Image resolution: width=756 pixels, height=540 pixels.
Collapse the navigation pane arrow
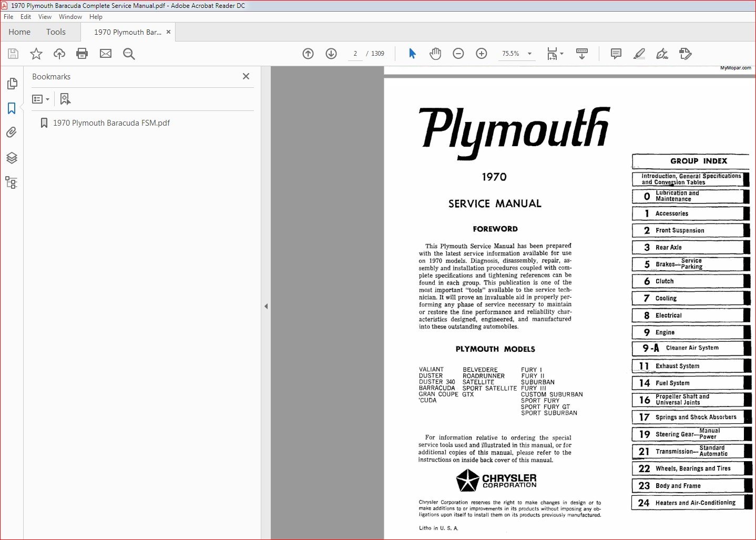pos(266,306)
